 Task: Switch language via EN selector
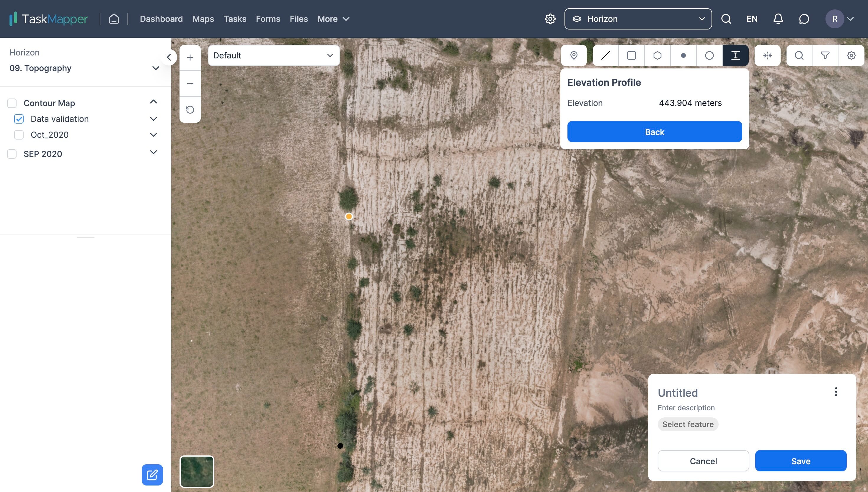(x=752, y=19)
